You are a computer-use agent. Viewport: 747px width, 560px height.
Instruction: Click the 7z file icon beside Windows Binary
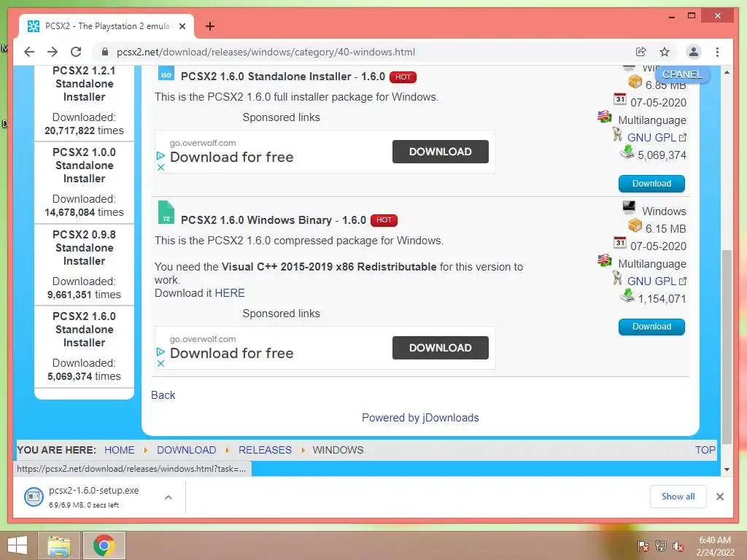166,212
